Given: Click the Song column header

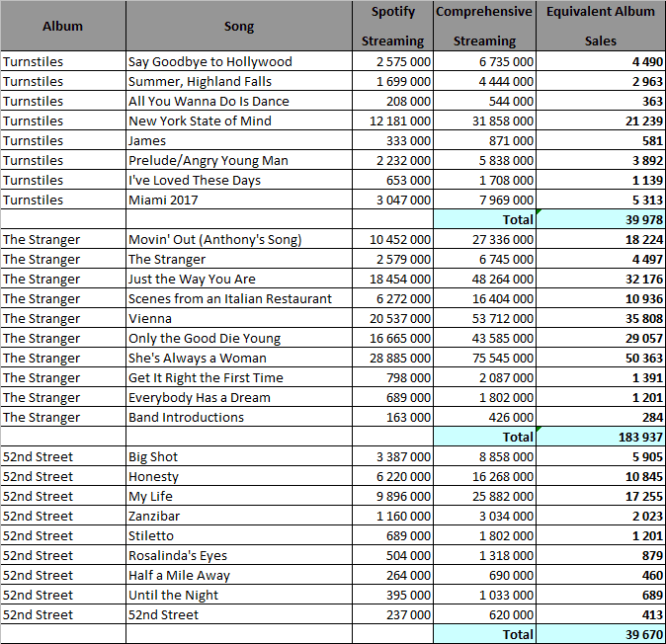Looking at the screenshot, I should tap(239, 26).
